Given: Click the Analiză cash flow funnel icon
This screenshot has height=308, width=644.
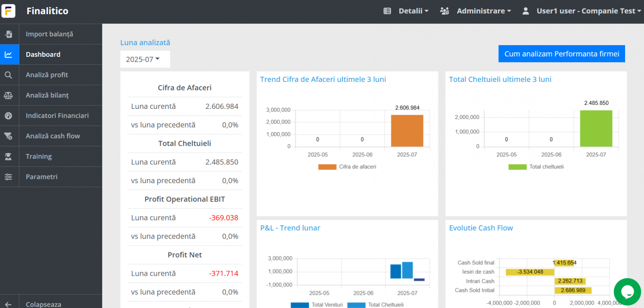Looking at the screenshot, I should click(x=8, y=136).
